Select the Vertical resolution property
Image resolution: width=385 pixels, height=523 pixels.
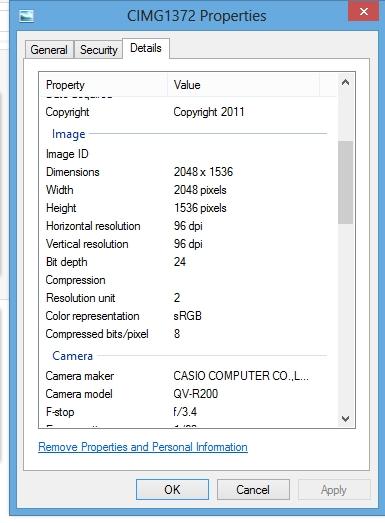coord(87,244)
